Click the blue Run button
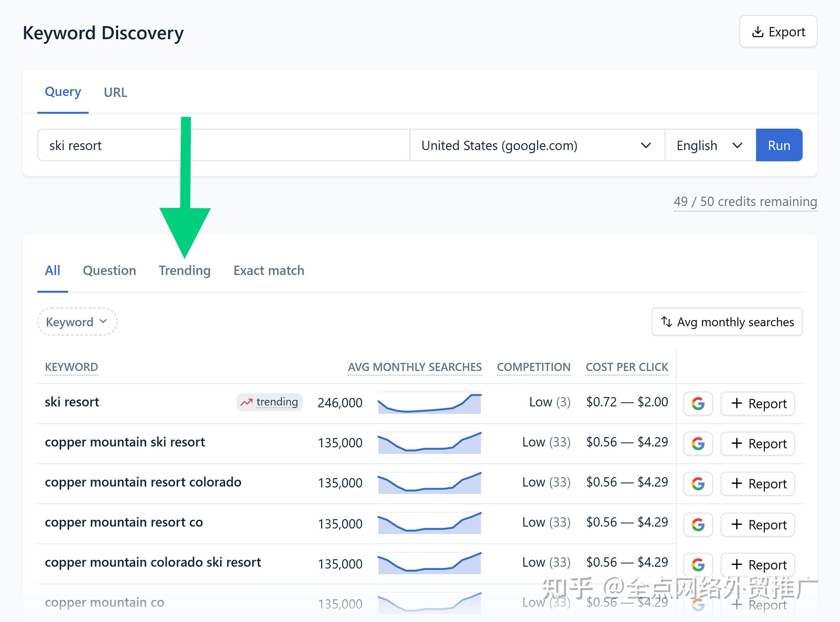 [779, 145]
